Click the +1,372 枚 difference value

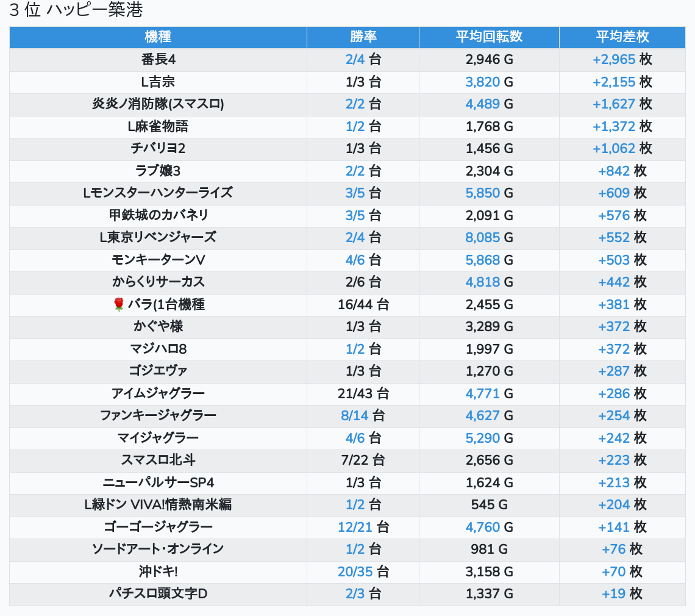pyautogui.click(x=622, y=126)
